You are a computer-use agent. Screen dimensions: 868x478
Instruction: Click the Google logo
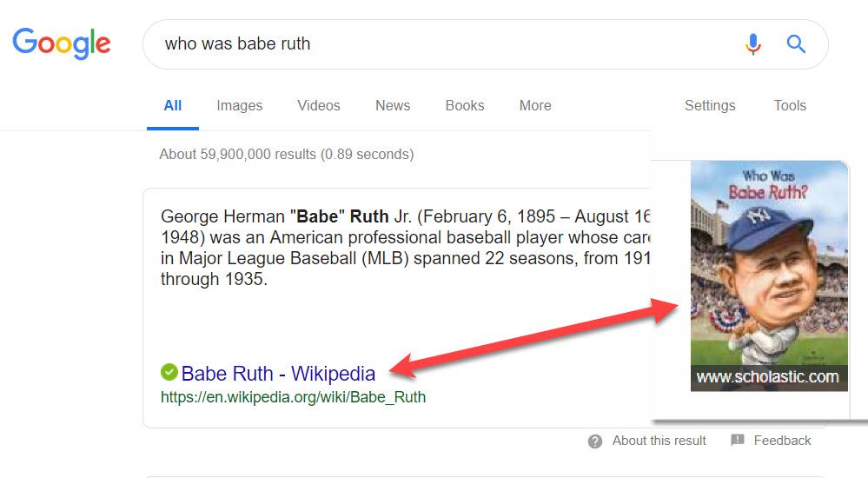pos(62,43)
